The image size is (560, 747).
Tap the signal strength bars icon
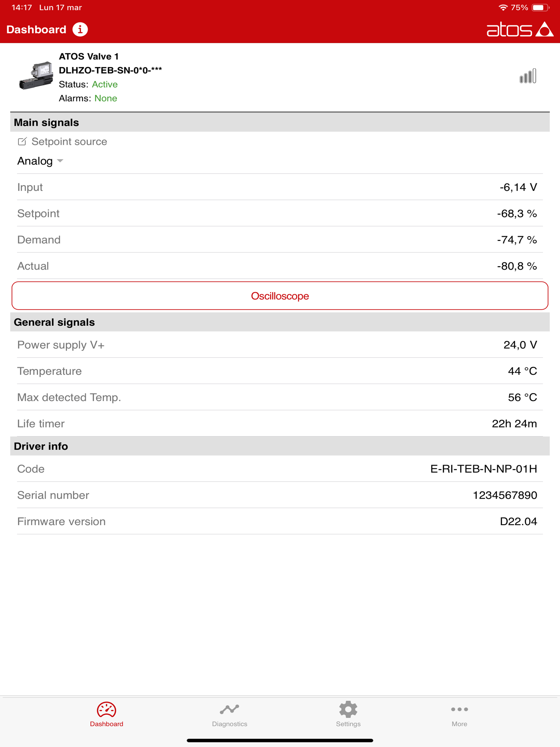(528, 76)
